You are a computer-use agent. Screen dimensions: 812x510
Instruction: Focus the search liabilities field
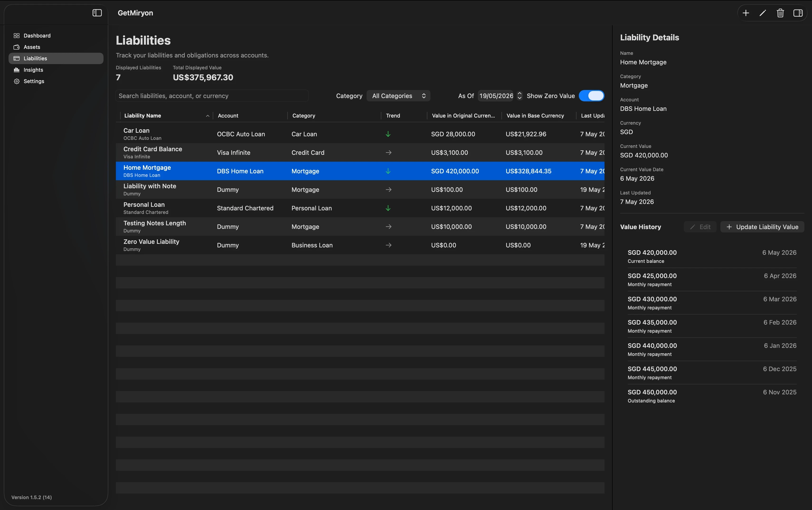click(x=212, y=96)
